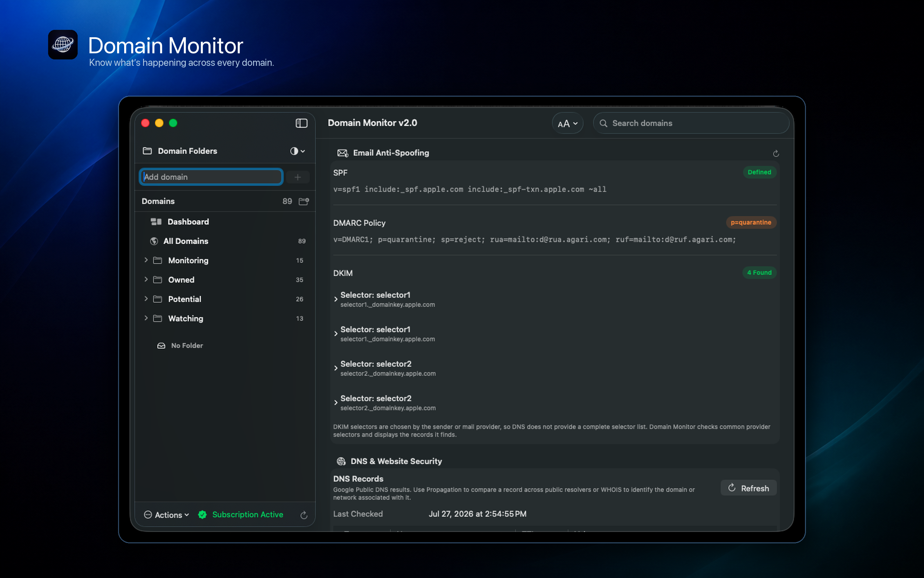Click into the Search domains field
Image resolution: width=924 pixels, height=578 pixels.
[691, 123]
